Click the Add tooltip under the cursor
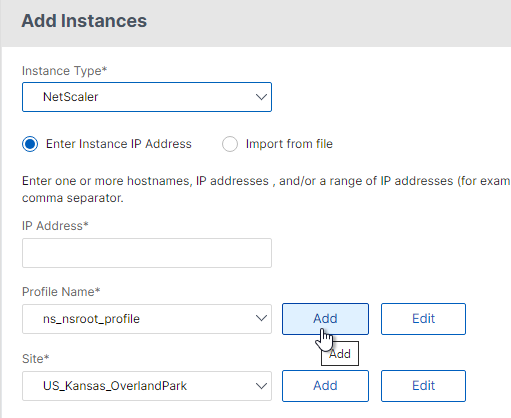 click(340, 354)
